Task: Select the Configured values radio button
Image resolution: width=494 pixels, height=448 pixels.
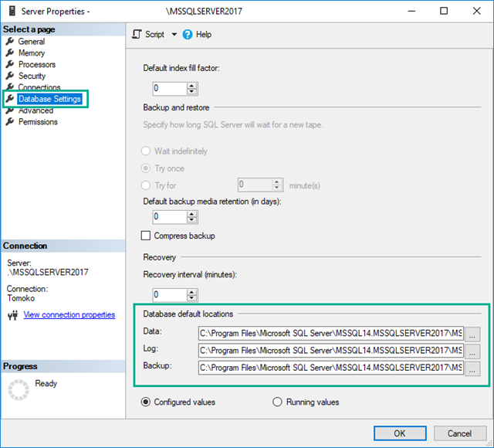Action: click(x=146, y=402)
